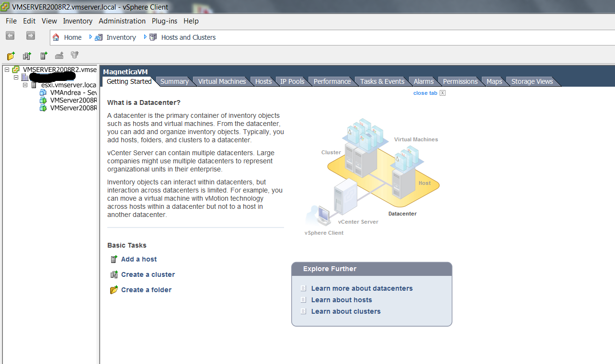Click 'Hosts and Clusters' breadcrumb text

tap(188, 37)
